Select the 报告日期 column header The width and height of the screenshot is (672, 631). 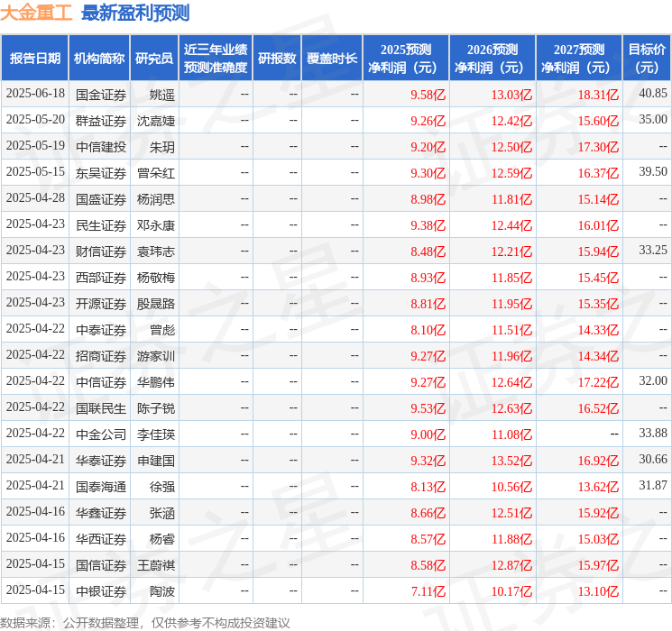[x=35, y=59]
